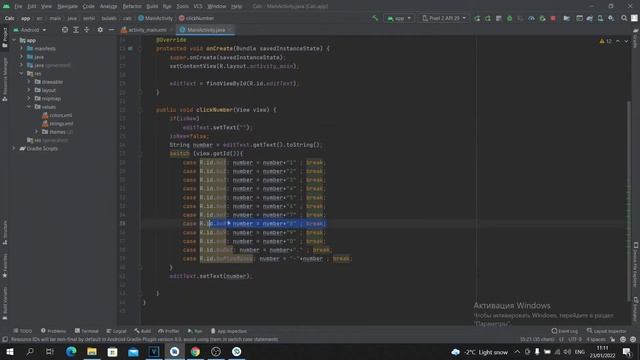Open the Problems tool window
Screen dimensions: 640x360
point(53,331)
